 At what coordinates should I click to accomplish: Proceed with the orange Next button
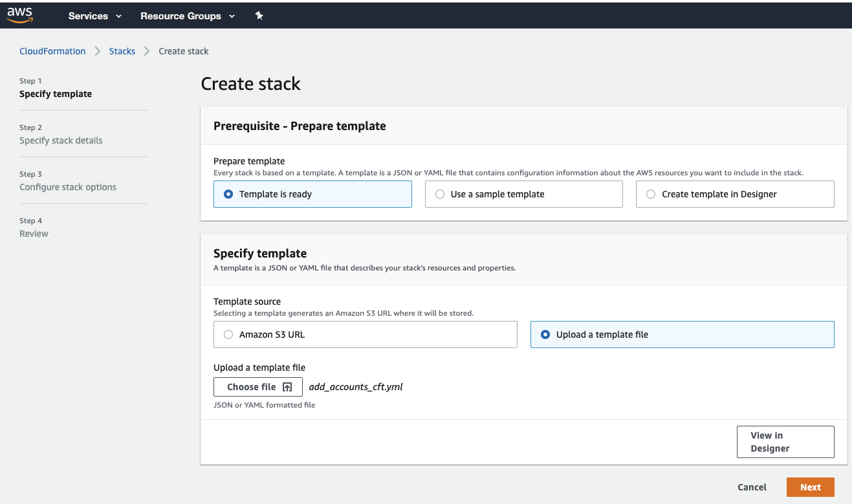(811, 487)
